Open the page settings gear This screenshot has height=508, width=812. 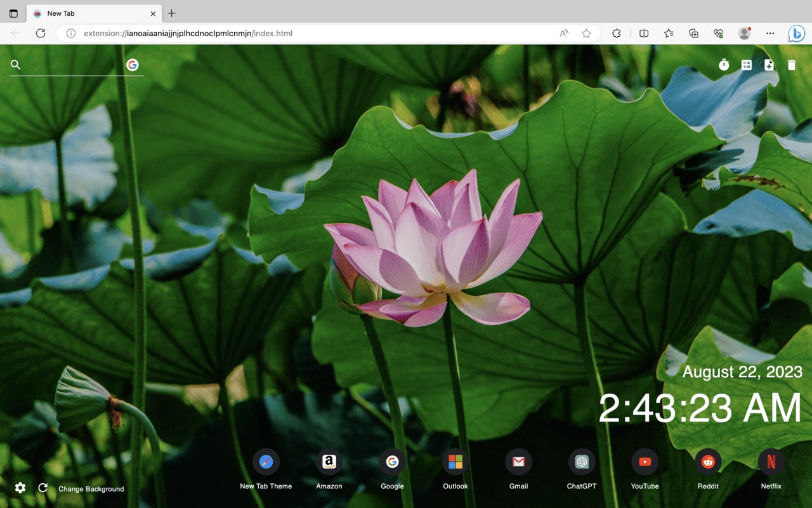pos(20,488)
